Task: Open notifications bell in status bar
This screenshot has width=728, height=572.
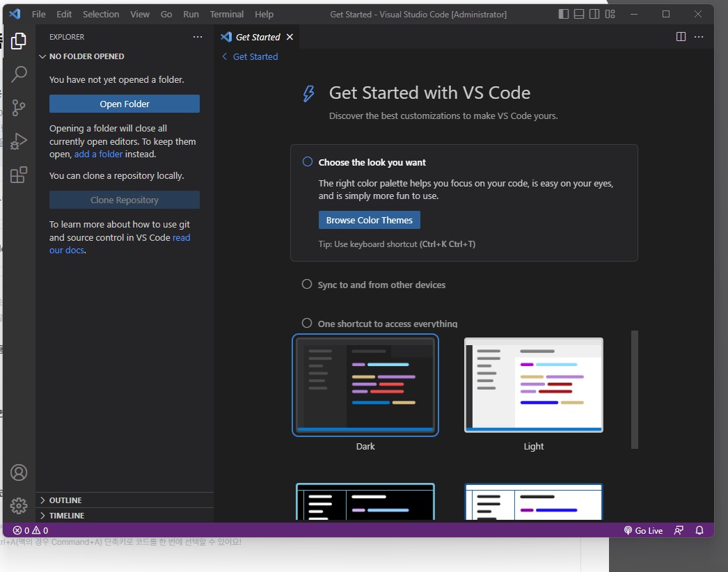Action: 699,530
